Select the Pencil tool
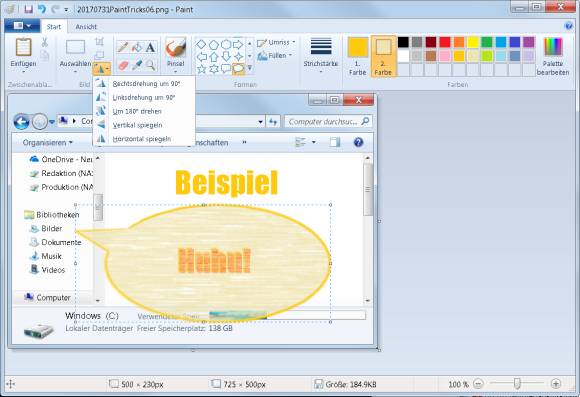The image size is (580, 397). (122, 47)
